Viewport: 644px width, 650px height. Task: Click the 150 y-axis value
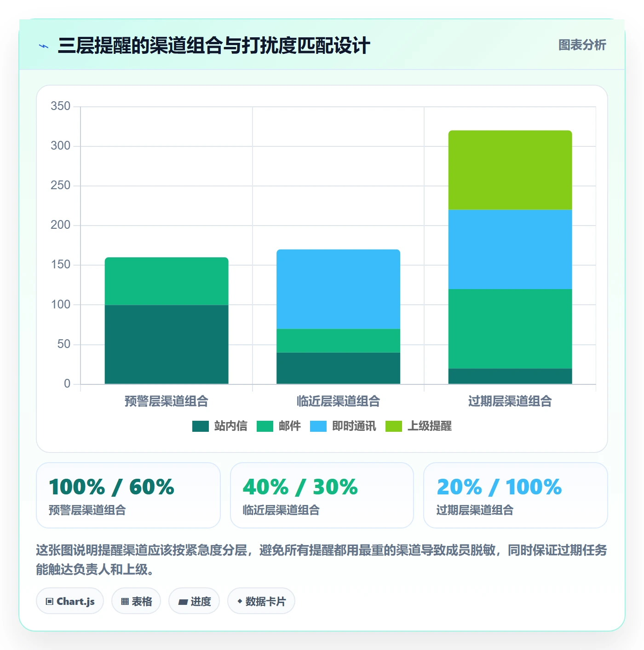coord(61,265)
